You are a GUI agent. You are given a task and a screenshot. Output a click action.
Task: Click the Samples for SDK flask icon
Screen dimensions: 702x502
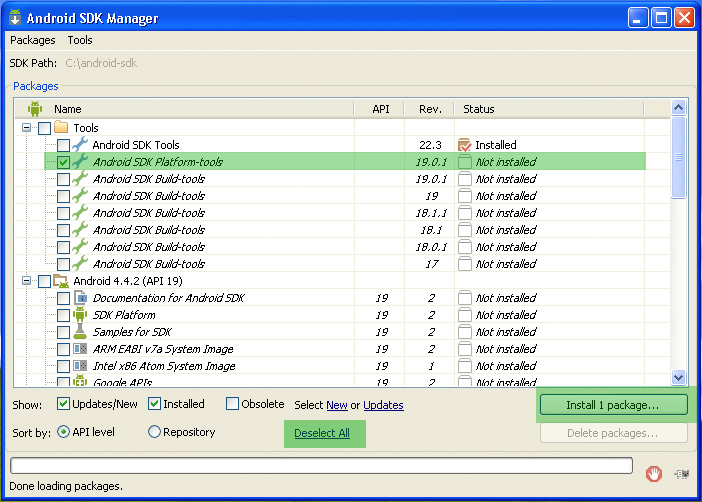pos(80,331)
